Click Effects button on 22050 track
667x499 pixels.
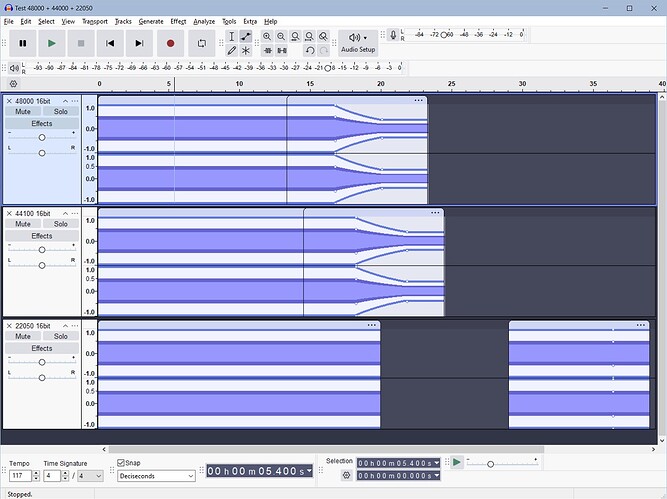click(x=41, y=348)
